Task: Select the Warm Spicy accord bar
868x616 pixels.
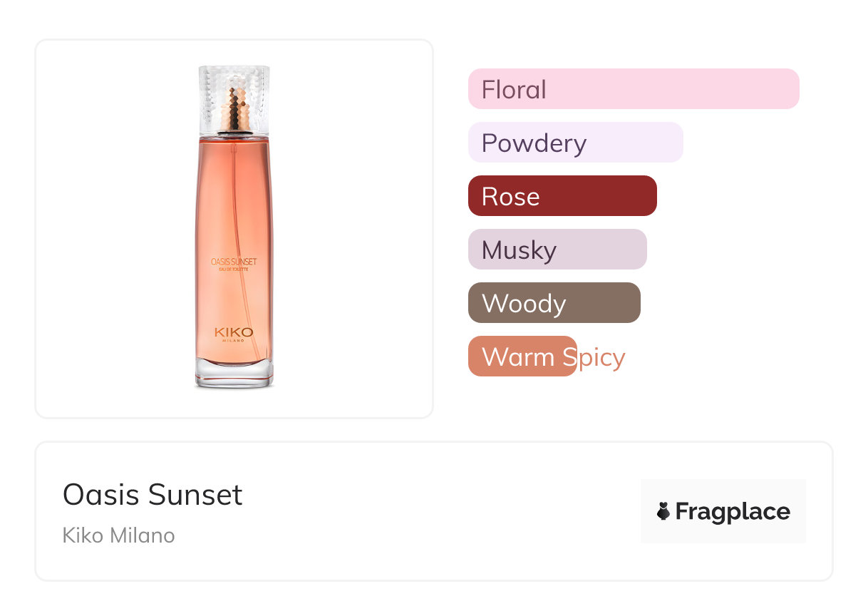Action: point(522,356)
